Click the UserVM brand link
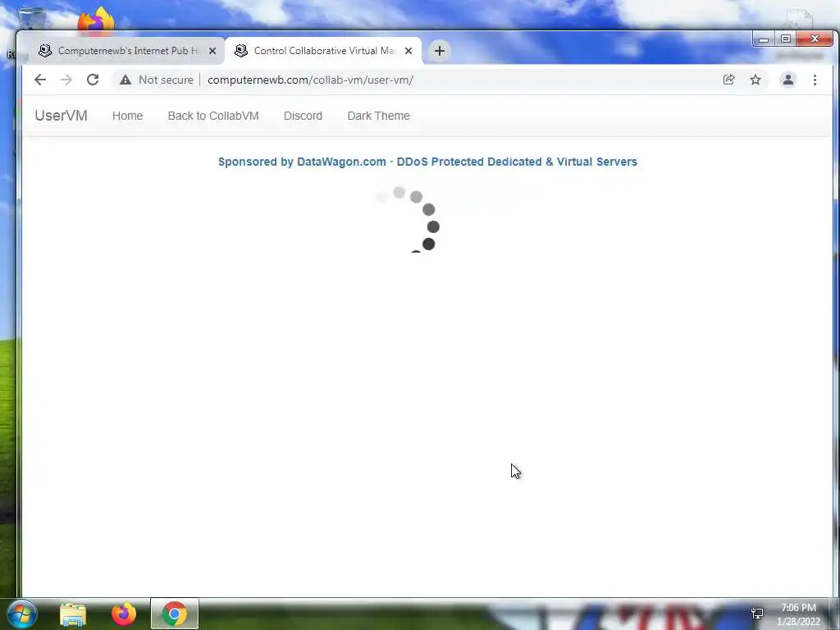Image resolution: width=840 pixels, height=630 pixels. coord(61,116)
